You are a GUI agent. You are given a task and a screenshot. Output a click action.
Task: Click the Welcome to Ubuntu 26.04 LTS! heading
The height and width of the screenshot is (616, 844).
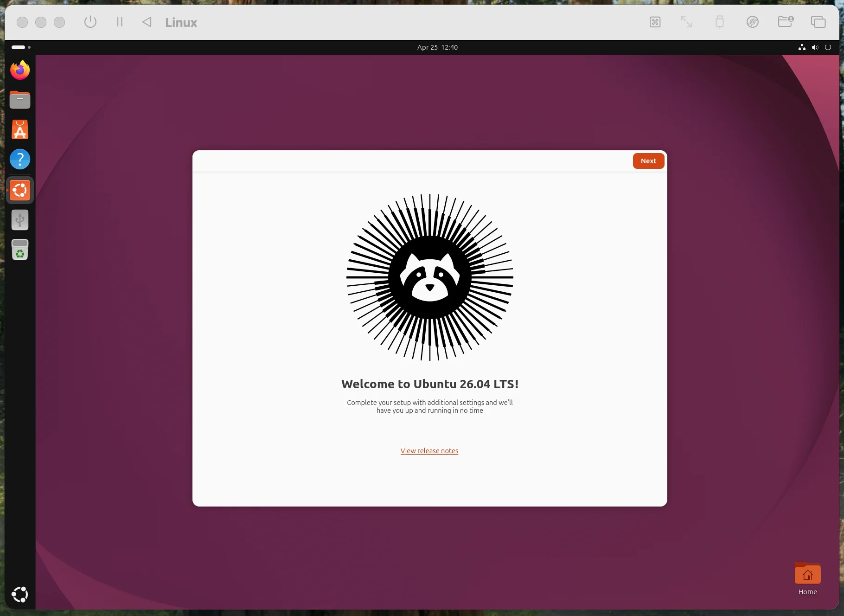(430, 384)
